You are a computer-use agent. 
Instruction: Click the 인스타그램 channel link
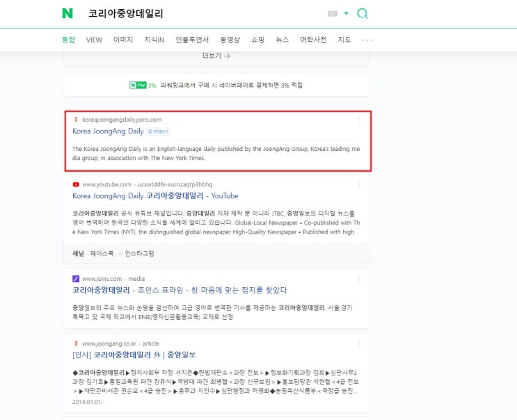click(139, 253)
